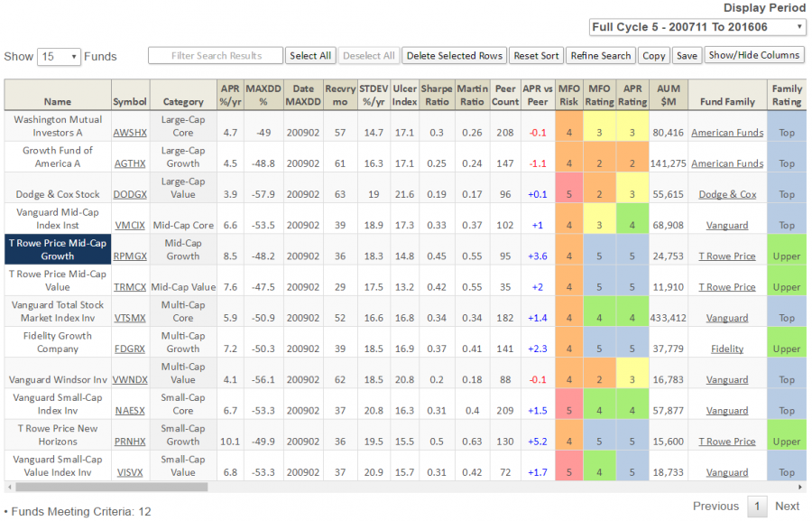
Task: Open the DODGX symbol link
Action: [x=130, y=194]
